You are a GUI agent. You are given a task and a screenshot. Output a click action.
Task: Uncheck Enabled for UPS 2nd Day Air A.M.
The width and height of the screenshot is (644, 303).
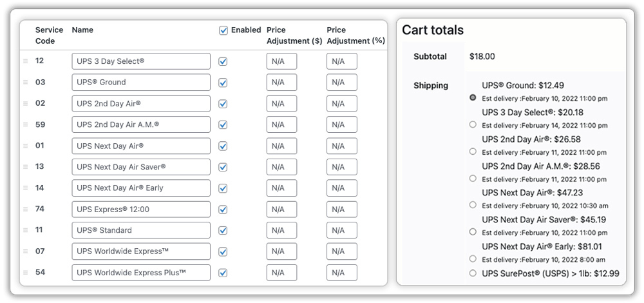223,124
